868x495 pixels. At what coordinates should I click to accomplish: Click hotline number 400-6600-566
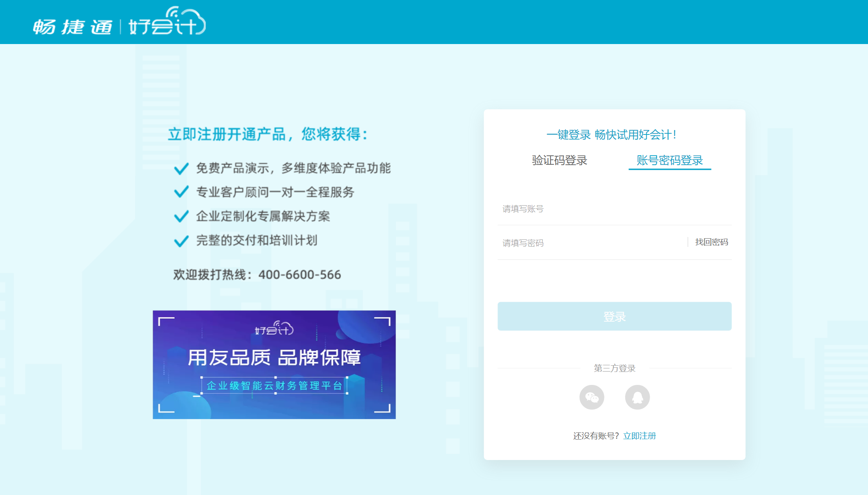click(299, 274)
